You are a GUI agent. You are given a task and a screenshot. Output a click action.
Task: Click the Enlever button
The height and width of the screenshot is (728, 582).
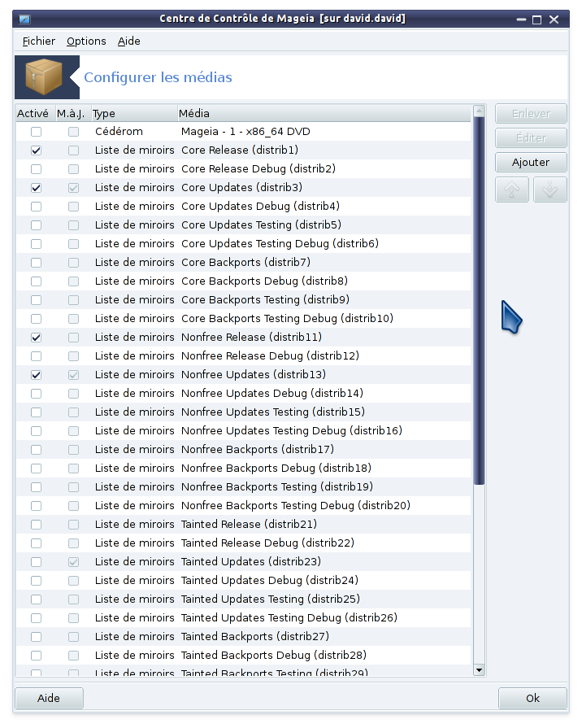[531, 113]
